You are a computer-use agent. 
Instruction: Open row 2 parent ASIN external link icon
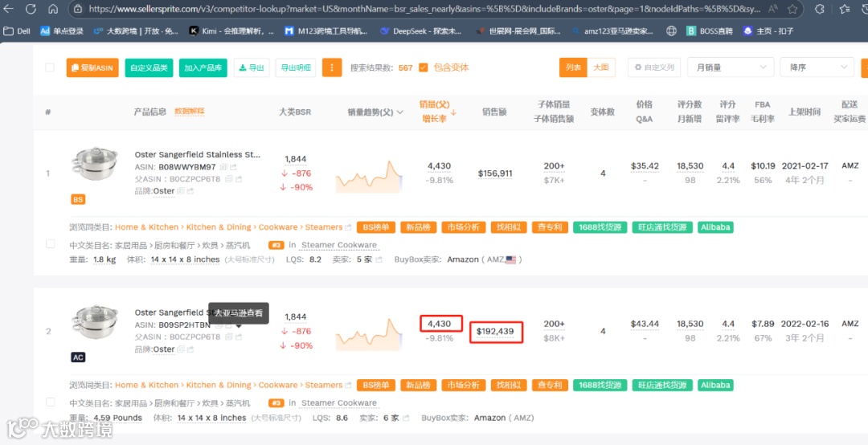point(239,337)
